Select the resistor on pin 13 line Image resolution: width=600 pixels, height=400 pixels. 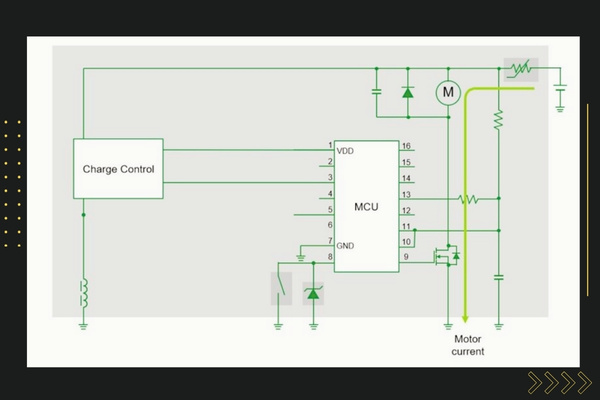click(x=468, y=199)
